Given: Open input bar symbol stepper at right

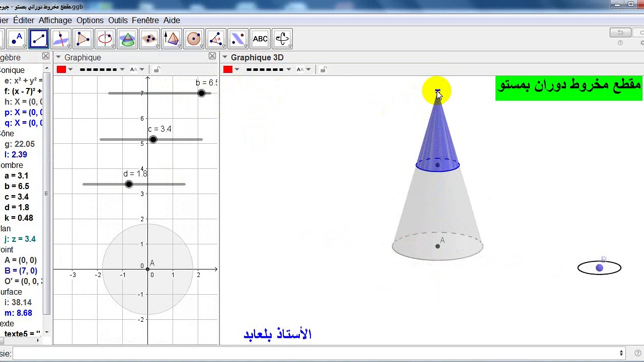Looking at the screenshot, I should click(621, 353).
